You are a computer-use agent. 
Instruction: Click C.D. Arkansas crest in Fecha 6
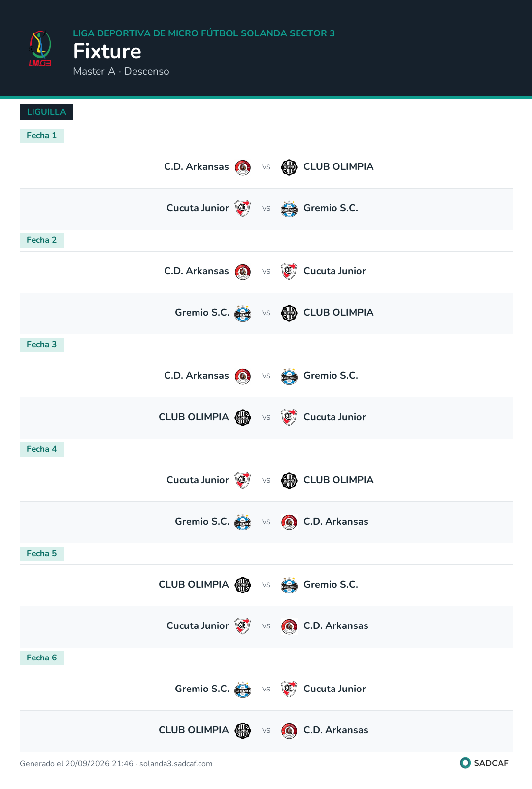coord(289,731)
